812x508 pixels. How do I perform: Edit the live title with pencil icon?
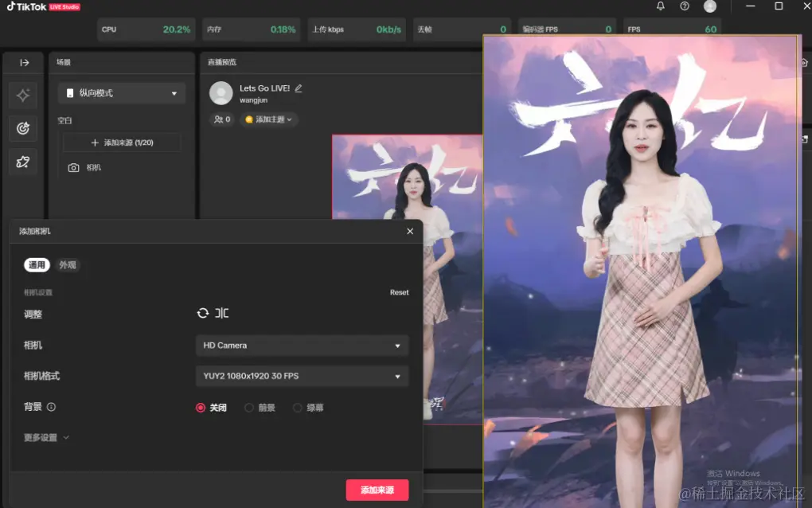(299, 88)
